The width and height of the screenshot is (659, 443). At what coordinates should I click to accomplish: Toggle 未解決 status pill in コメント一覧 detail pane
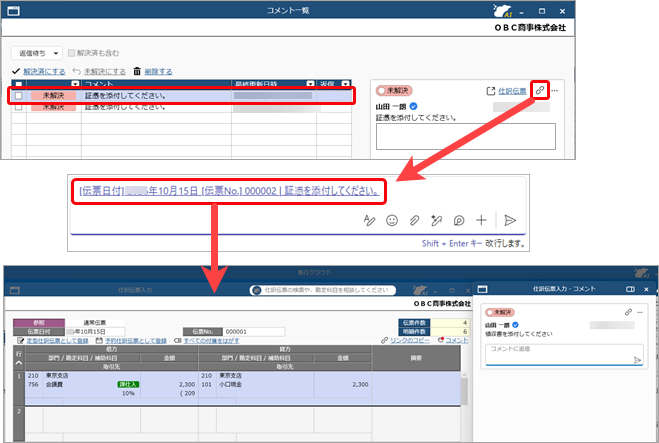pyautogui.click(x=394, y=90)
